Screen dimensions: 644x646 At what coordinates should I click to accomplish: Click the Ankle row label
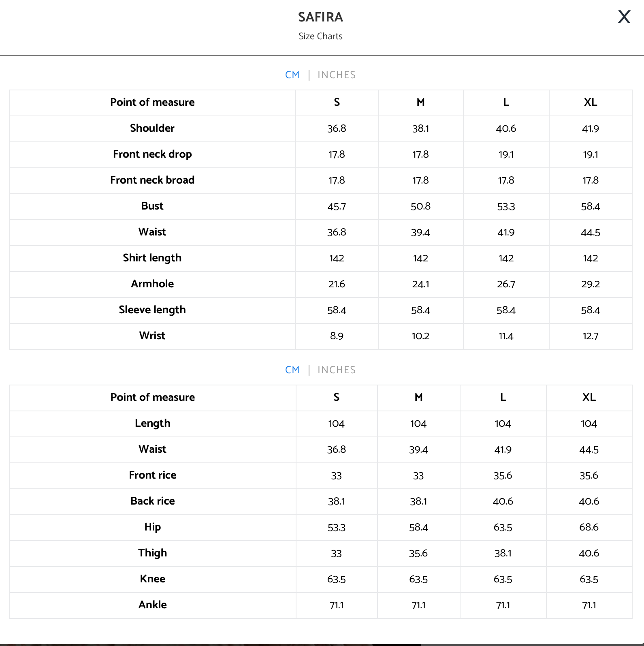coord(153,605)
